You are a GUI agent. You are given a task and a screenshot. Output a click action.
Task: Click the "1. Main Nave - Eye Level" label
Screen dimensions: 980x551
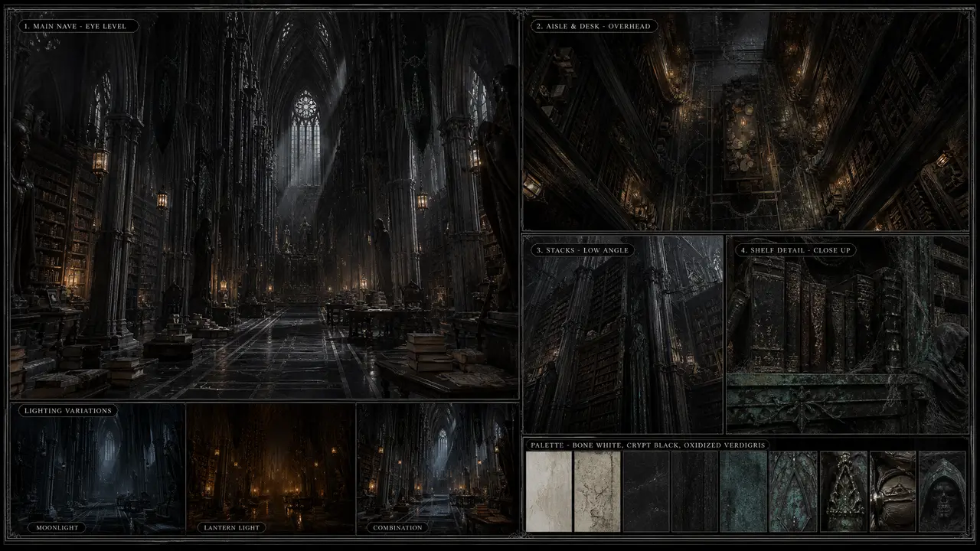click(x=78, y=26)
